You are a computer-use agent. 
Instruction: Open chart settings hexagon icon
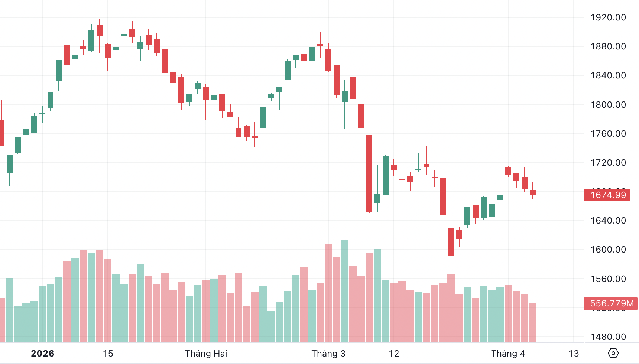pos(613,353)
